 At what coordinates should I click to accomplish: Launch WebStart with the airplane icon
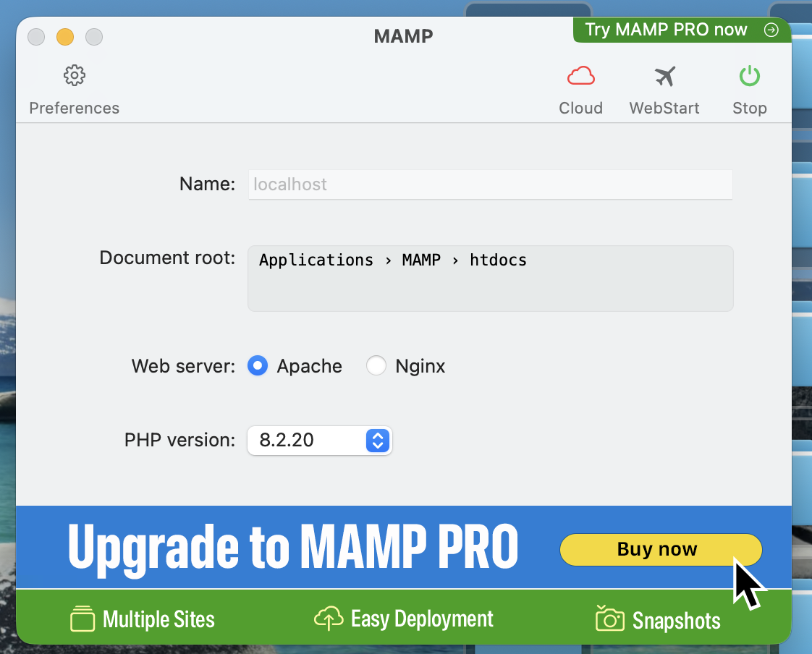pyautogui.click(x=664, y=76)
